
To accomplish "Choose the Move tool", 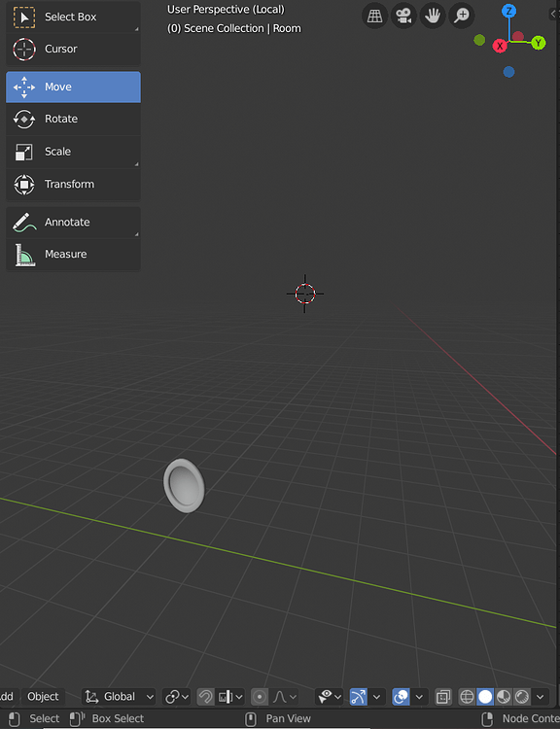I will point(73,87).
